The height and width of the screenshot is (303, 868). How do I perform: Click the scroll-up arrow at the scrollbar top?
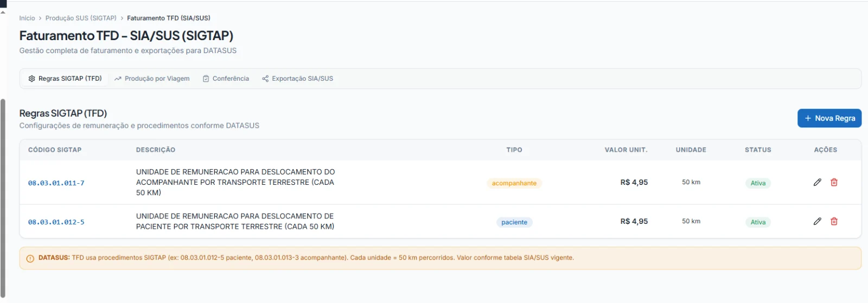(3, 12)
